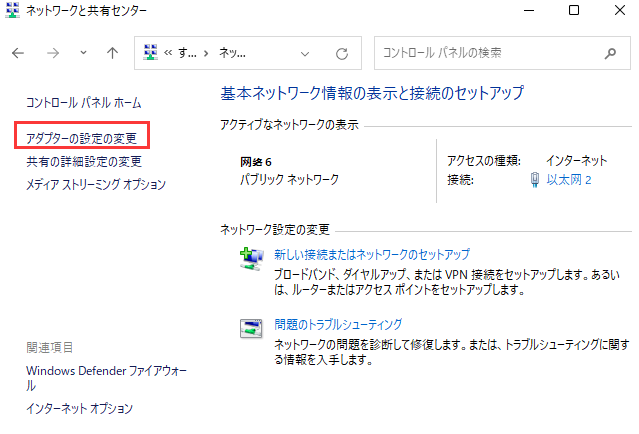
Task: Click the 网络 6 network name
Action: click(256, 162)
